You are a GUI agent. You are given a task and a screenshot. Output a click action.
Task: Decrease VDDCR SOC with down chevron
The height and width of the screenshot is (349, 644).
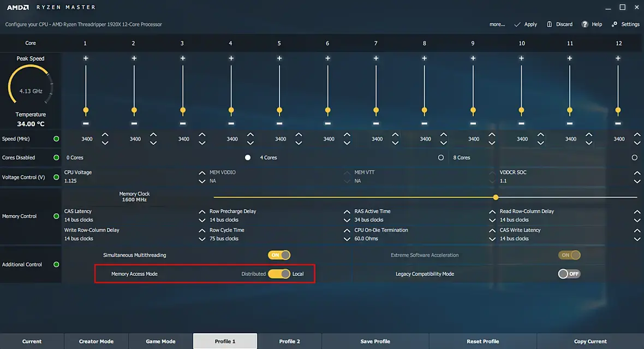(637, 181)
